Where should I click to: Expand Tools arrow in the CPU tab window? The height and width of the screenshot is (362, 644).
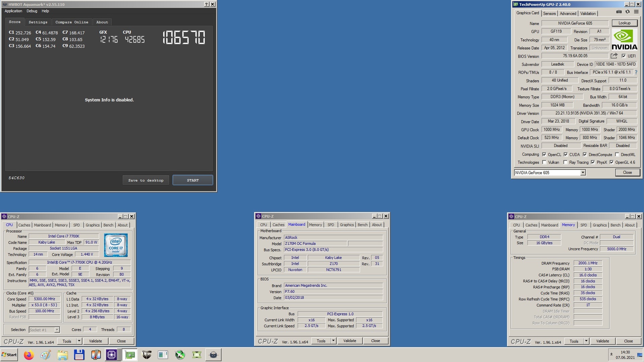(x=79, y=341)
